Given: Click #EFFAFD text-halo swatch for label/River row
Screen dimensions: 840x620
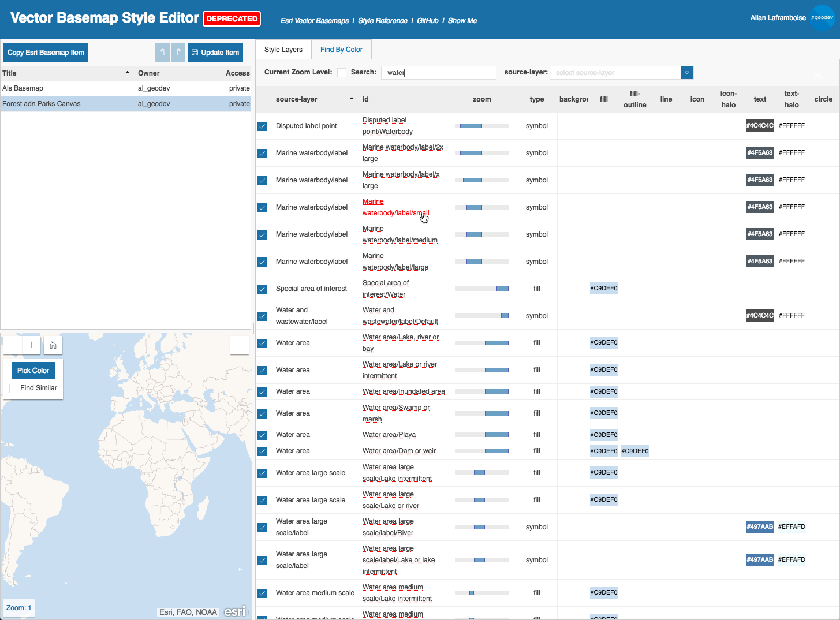Looking at the screenshot, I should click(792, 526).
